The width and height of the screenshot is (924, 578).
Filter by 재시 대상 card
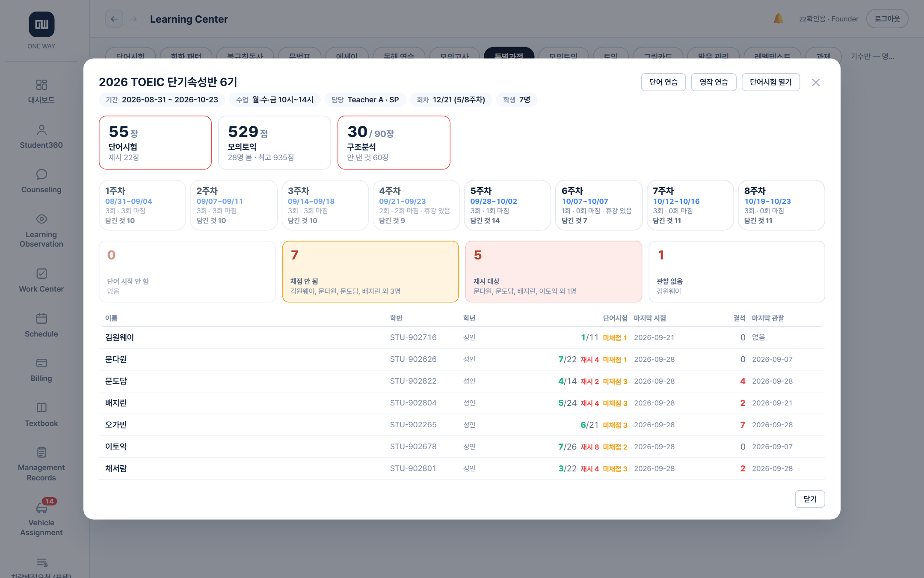pos(554,271)
